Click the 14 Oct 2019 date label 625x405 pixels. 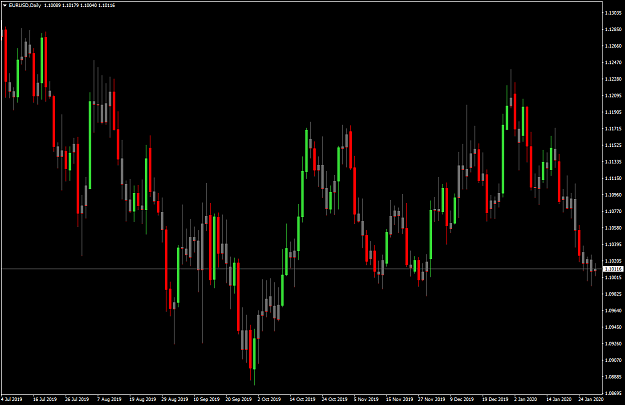(x=302, y=399)
